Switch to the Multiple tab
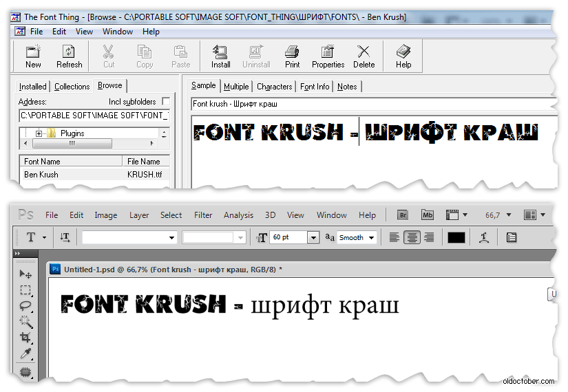Viewport: 568px width, 392px height. (236, 87)
